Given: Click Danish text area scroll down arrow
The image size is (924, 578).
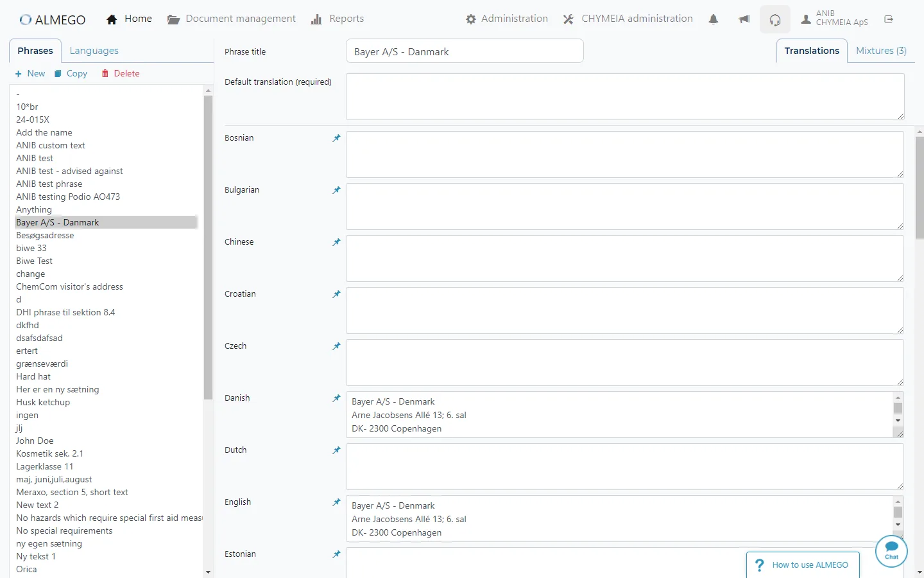Looking at the screenshot, I should pos(898,421).
